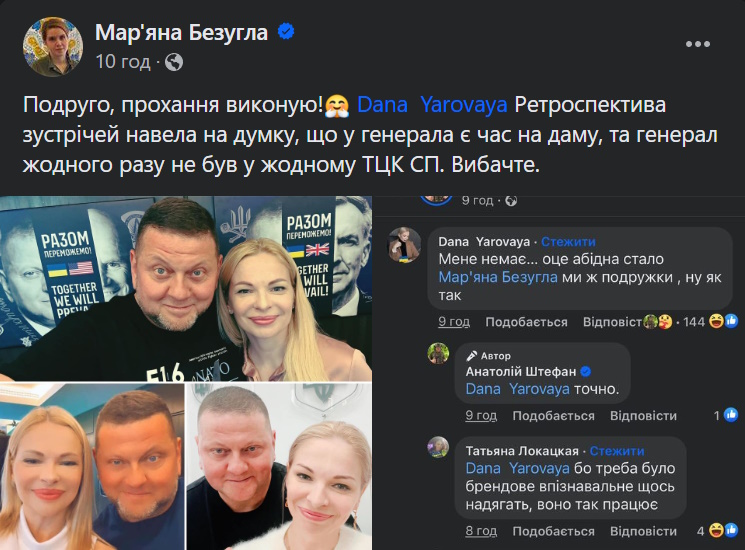Open the top selfie photo with posters

click(x=186, y=288)
